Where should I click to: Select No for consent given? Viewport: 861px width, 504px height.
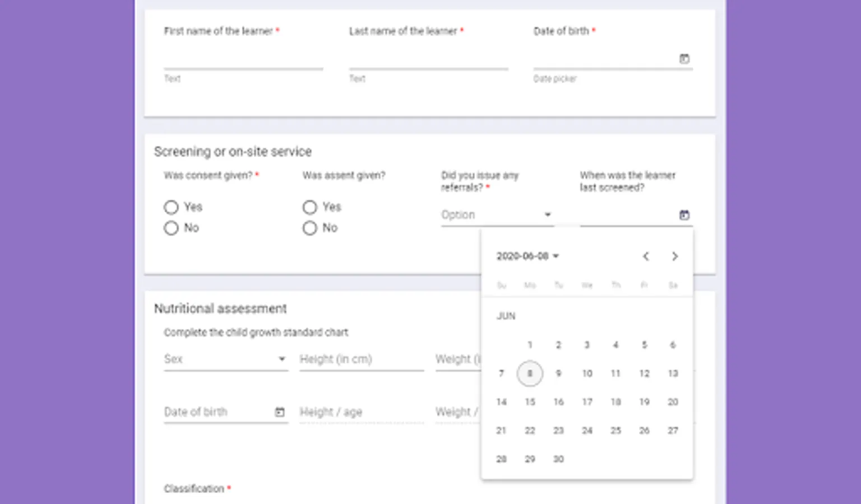coord(171,228)
